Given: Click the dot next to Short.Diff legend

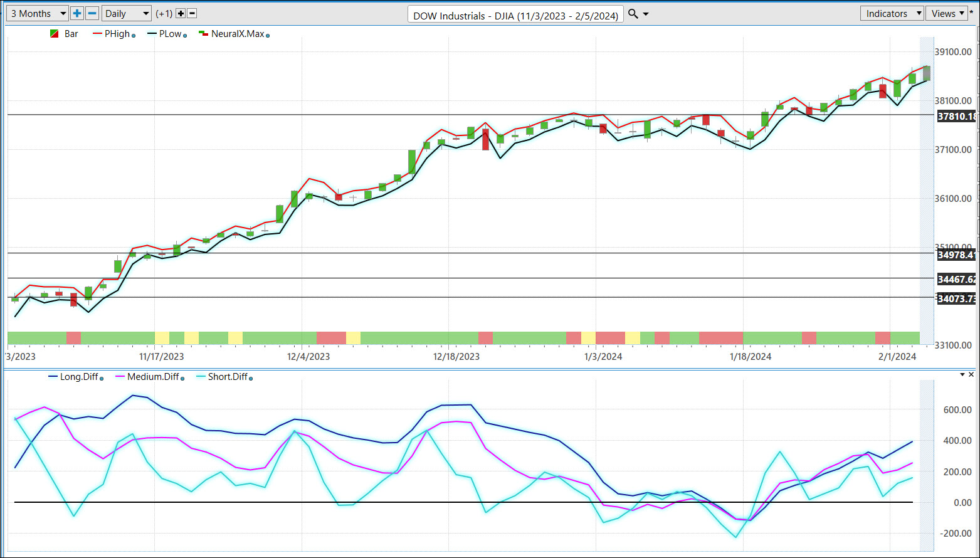Looking at the screenshot, I should (251, 379).
